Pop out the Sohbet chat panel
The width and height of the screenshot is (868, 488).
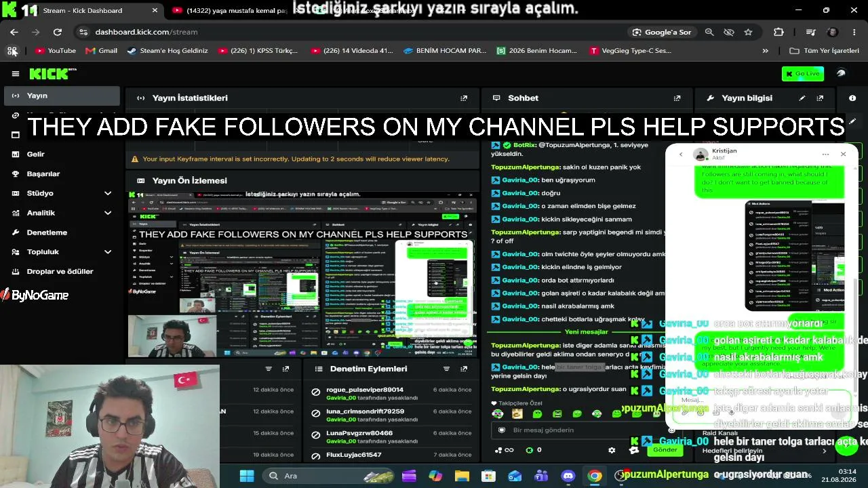point(677,98)
